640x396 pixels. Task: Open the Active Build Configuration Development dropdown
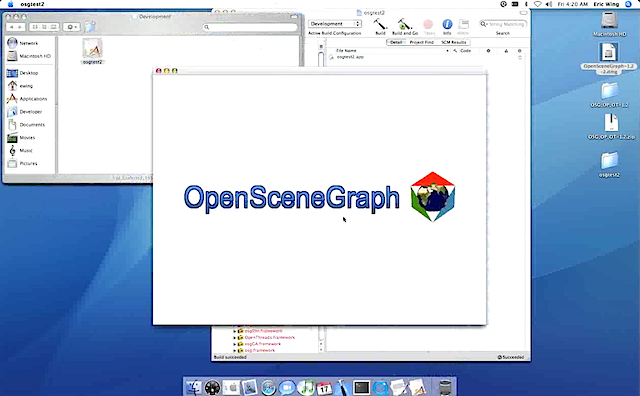335,24
